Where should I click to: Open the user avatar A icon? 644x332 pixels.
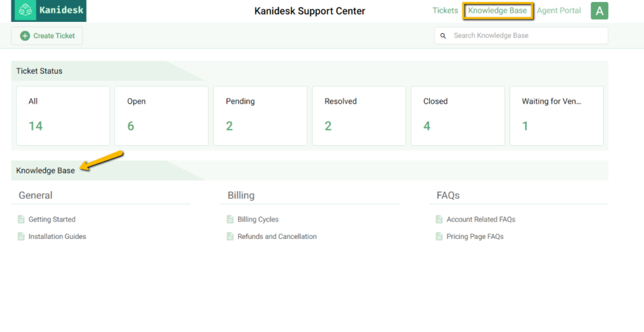click(599, 11)
